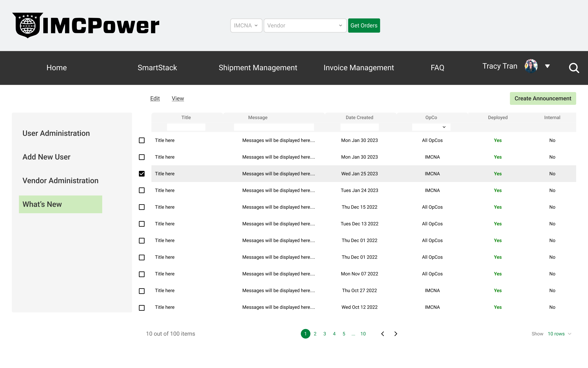
Task: Open Shipment Management in navigation bar
Action: (258, 68)
